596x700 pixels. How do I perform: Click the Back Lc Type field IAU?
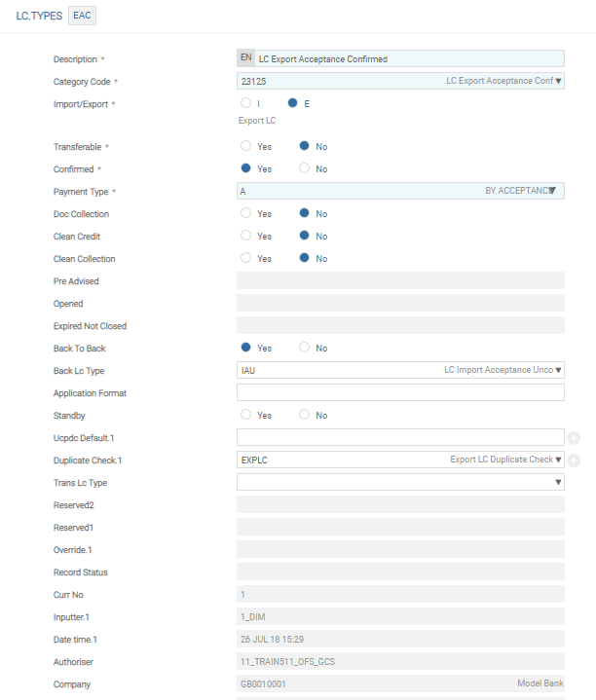[400, 370]
